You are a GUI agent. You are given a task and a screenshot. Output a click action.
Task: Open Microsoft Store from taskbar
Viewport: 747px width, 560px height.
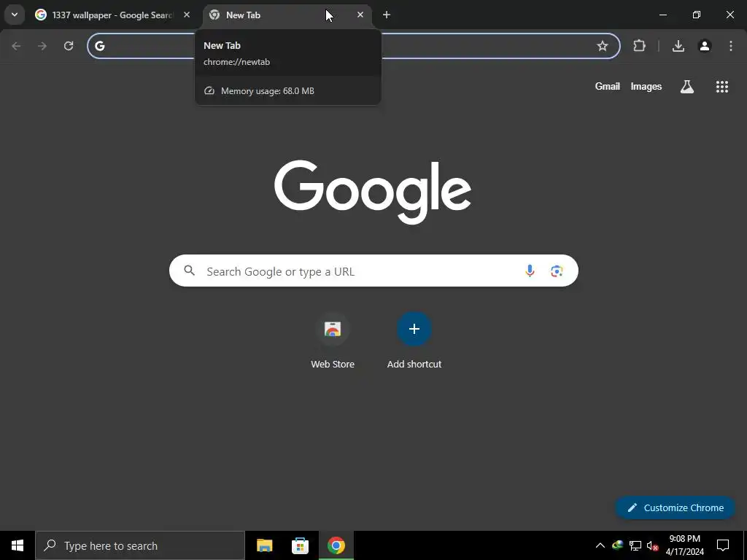pyautogui.click(x=300, y=545)
